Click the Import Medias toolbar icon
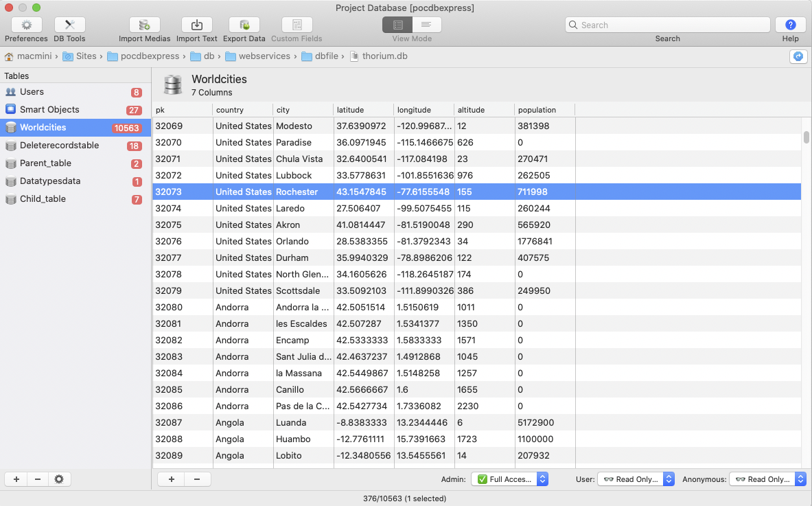 click(x=144, y=25)
